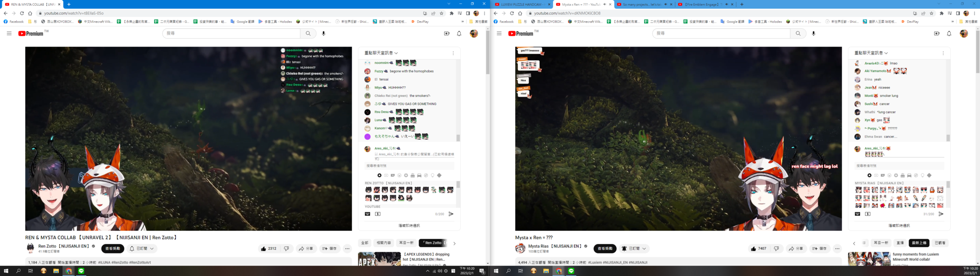Open subscribed bell dropdown for Mysta Rias
The width and height of the screenshot is (980, 276).
coord(634,249)
